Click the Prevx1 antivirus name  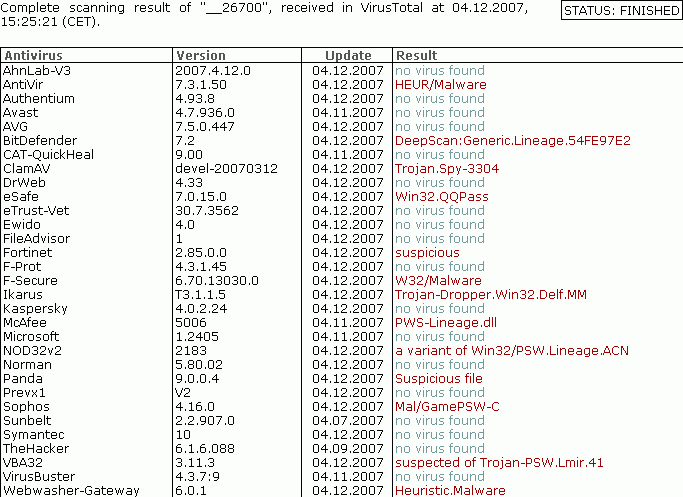click(x=24, y=392)
